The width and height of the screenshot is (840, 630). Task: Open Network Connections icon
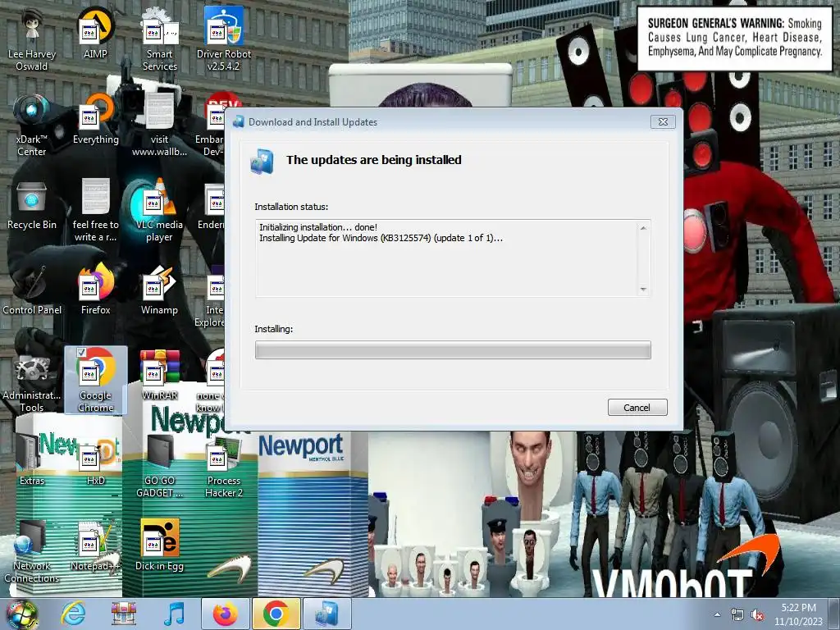[32, 552]
